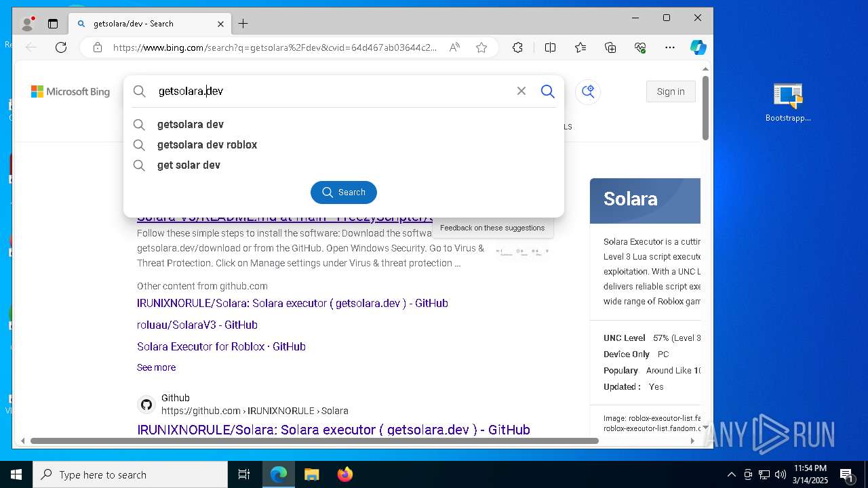This screenshot has width=868, height=488.
Task: Show hidden system tray icons
Action: (731, 474)
